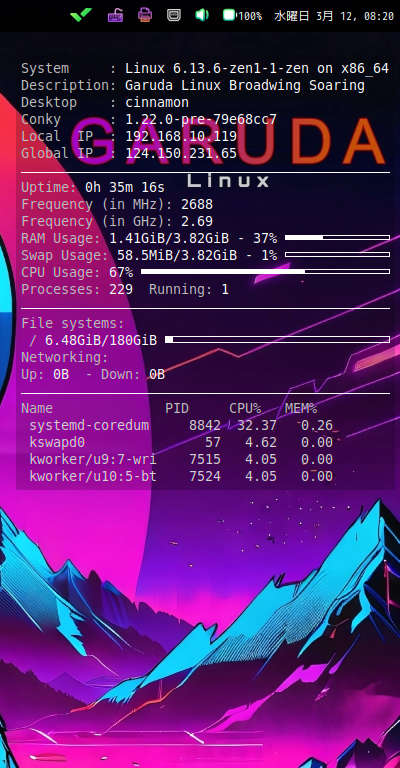Click the 'Name' column header
400x768 pixels.
tap(37, 408)
